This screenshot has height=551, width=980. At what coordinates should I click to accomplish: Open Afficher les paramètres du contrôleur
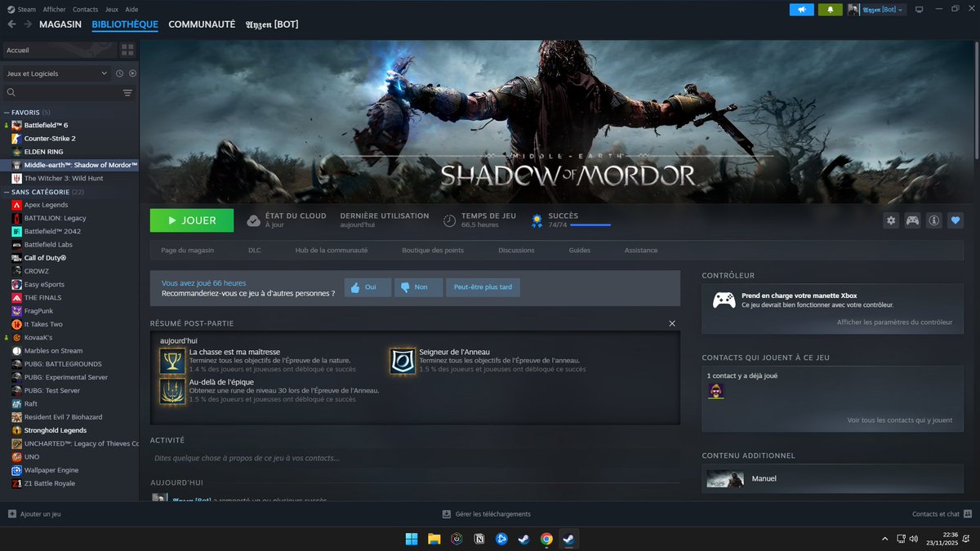click(894, 322)
